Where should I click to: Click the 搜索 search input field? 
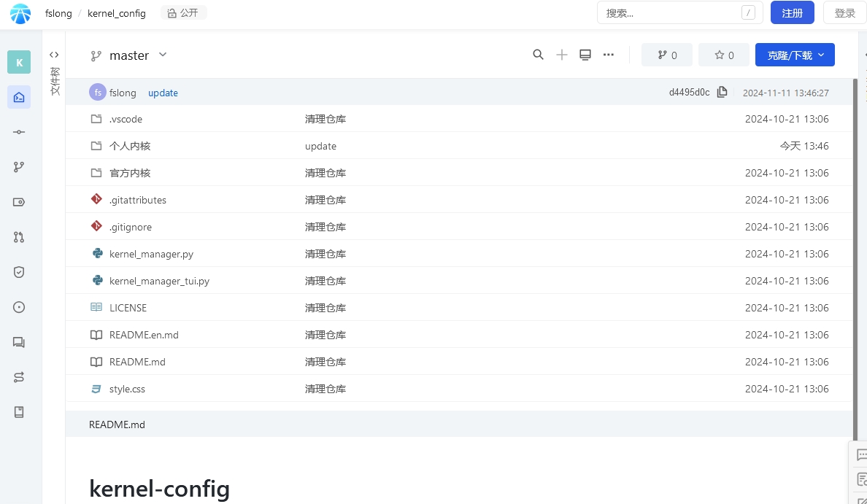click(679, 12)
